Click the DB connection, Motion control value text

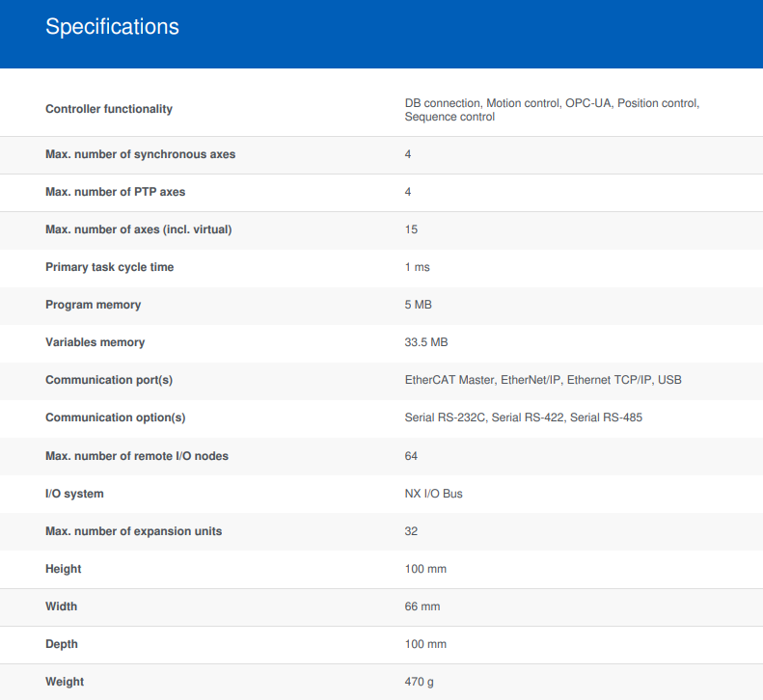click(552, 110)
